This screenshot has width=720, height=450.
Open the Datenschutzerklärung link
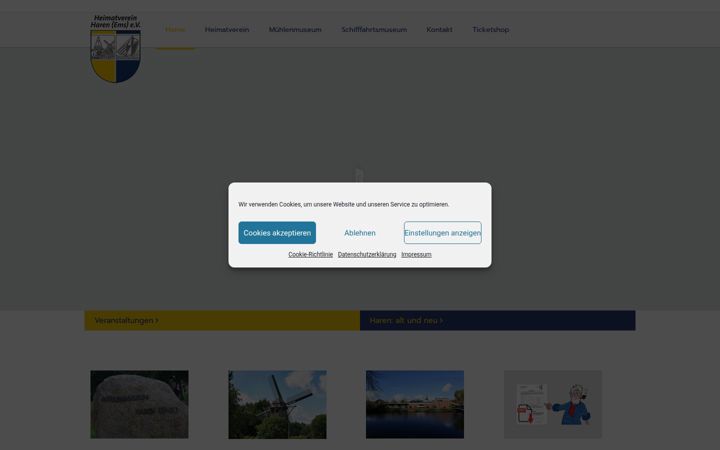367,254
